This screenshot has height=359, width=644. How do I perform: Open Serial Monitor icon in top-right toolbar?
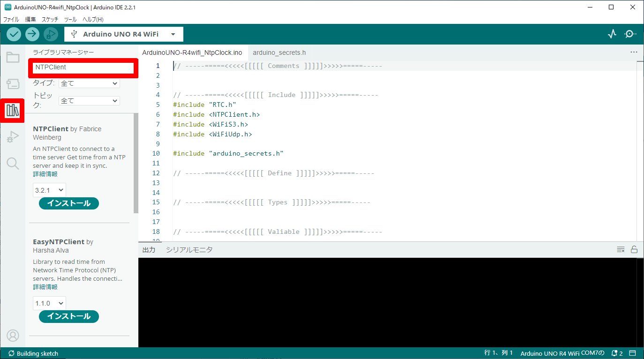coord(630,34)
